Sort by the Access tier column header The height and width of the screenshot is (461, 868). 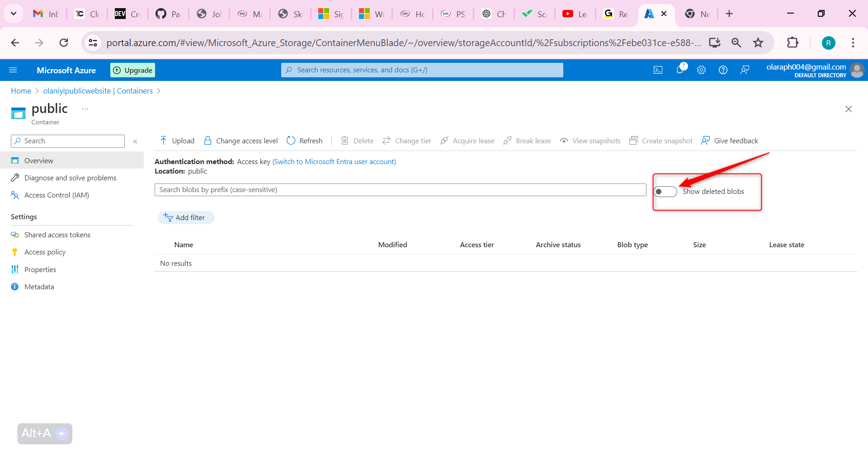[x=477, y=245]
